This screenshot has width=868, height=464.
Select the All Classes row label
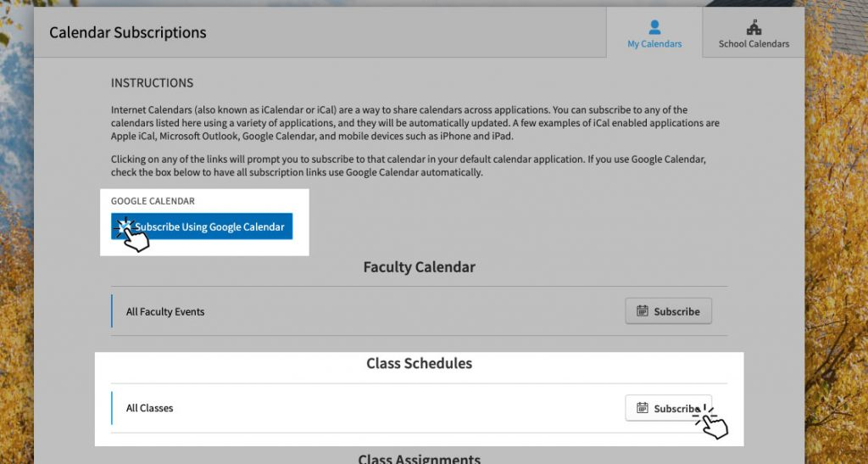(x=149, y=408)
